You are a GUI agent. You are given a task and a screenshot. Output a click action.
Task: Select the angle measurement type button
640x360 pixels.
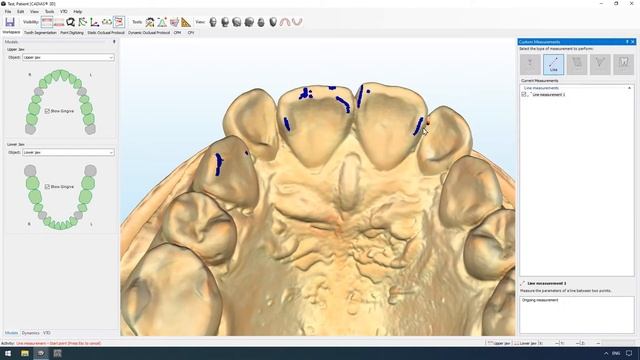[x=600, y=64]
